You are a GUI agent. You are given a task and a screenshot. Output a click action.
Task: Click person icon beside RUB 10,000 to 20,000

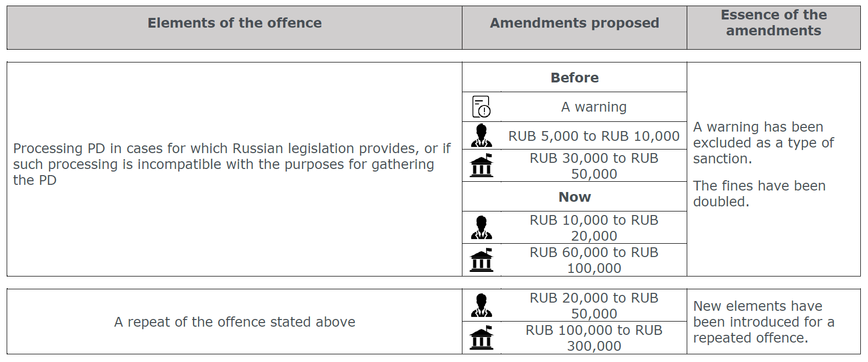(x=481, y=227)
